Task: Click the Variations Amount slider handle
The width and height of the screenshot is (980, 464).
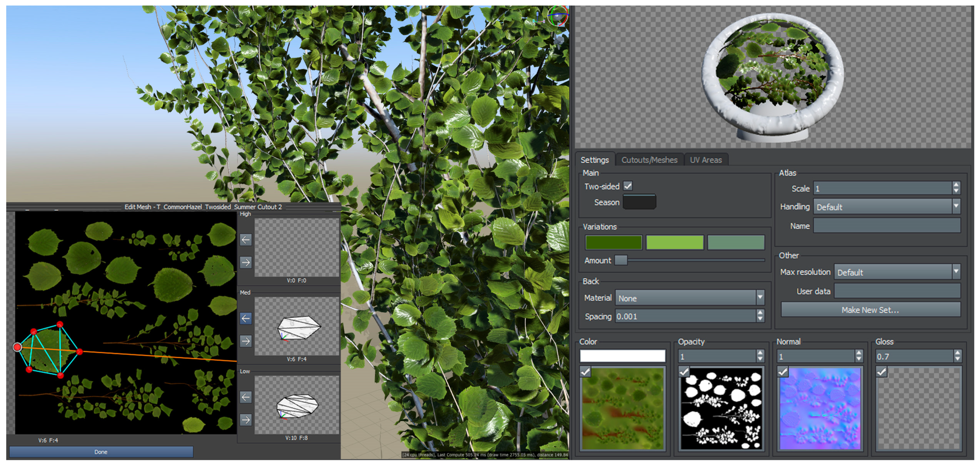Action: [621, 260]
